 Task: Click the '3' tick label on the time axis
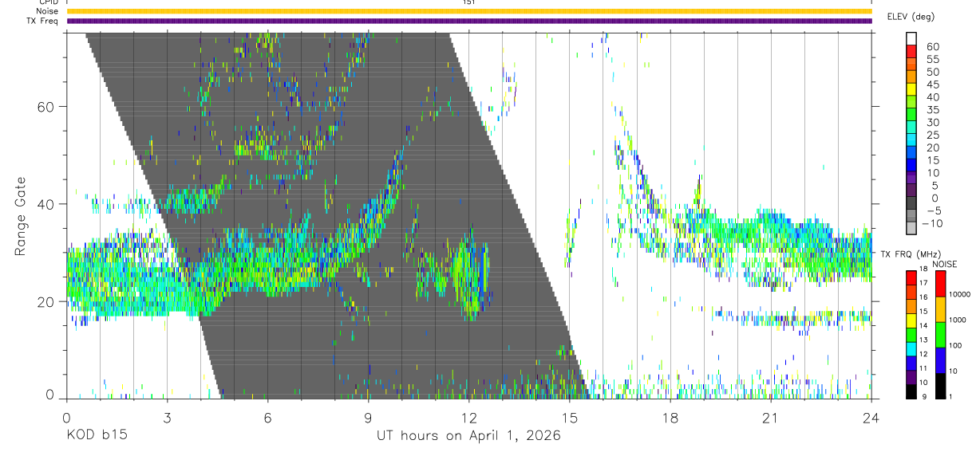167,418
